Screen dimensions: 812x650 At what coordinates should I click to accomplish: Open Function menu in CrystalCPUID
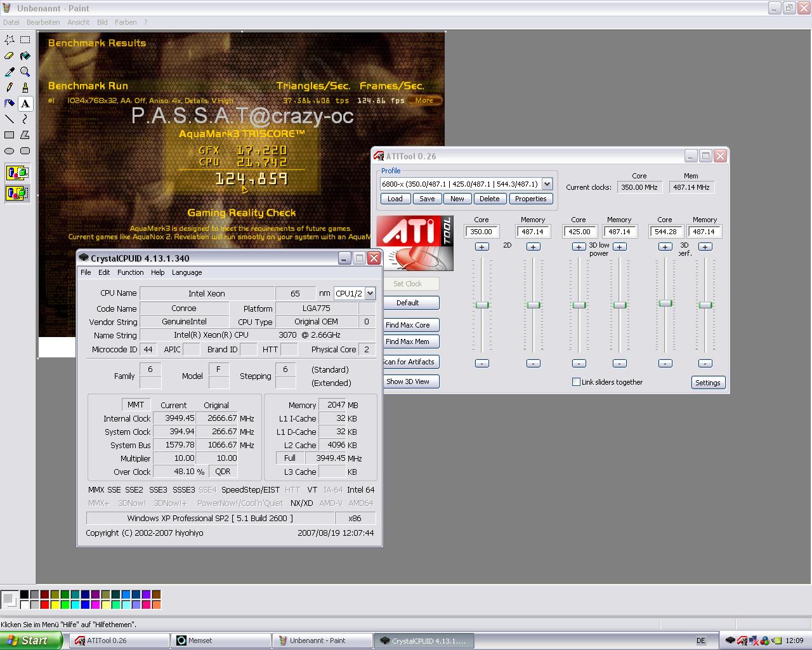(x=131, y=272)
